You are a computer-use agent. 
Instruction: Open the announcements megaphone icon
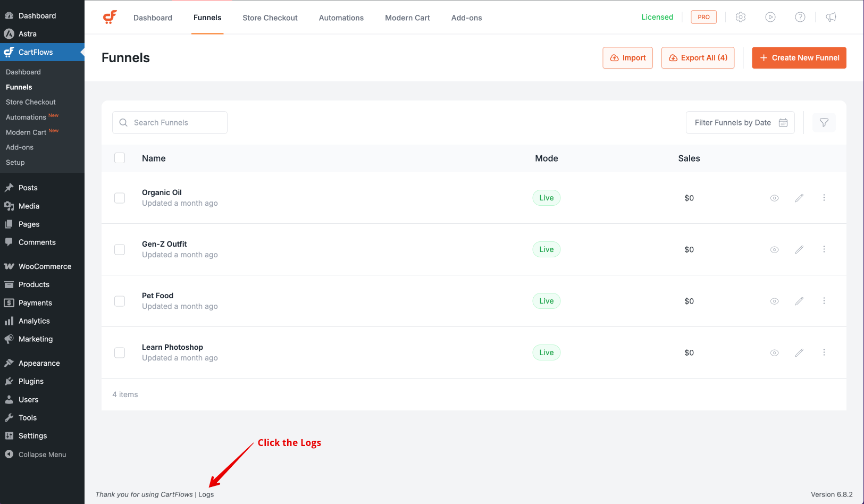[x=831, y=17]
